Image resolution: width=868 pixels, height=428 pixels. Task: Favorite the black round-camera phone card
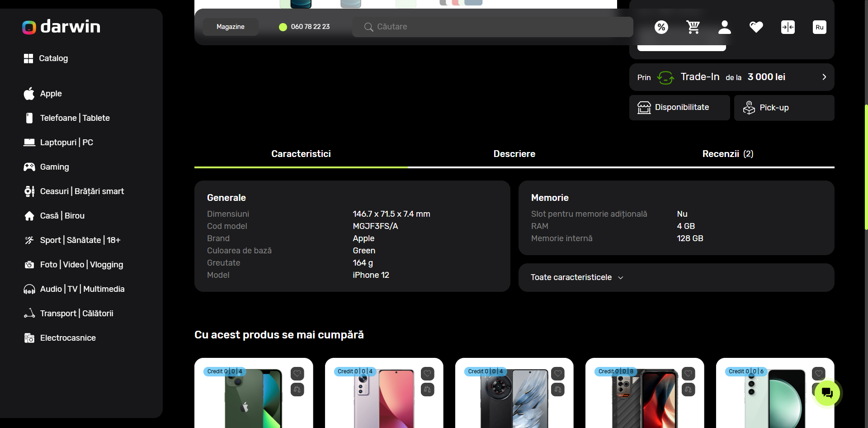click(558, 374)
